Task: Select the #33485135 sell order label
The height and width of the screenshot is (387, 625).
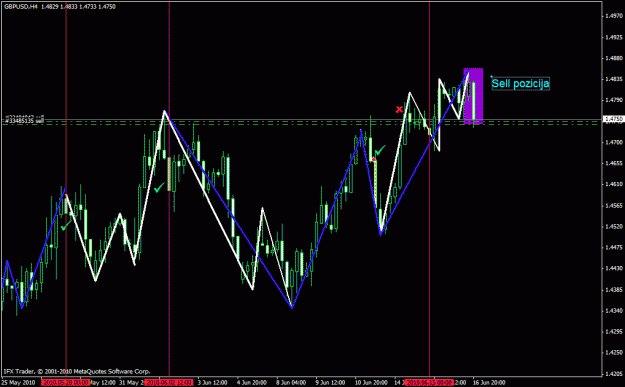Action: 24,120
